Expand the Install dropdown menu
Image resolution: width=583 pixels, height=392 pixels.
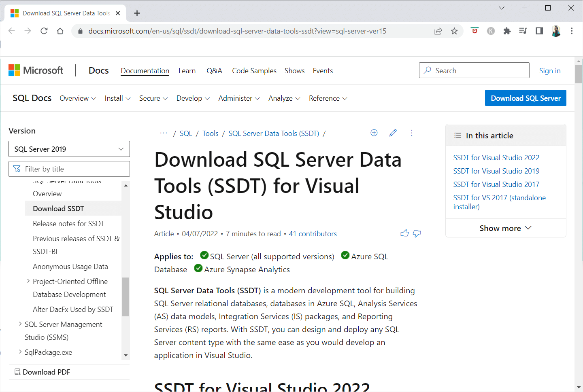point(117,98)
